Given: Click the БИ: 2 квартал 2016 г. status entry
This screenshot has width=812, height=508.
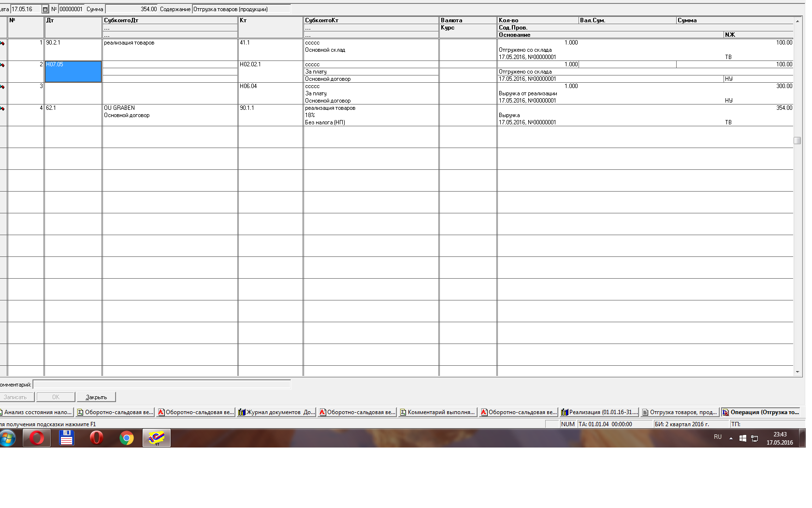Looking at the screenshot, I should coord(691,424).
